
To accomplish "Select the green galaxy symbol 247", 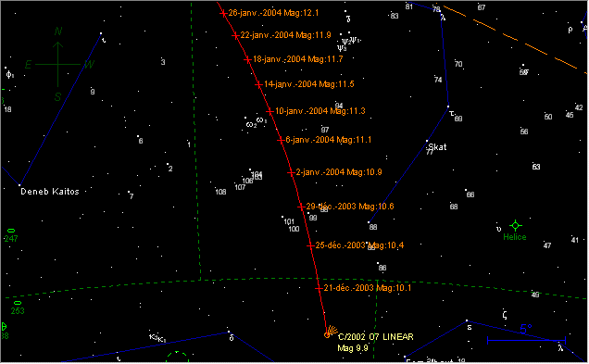I will pyautogui.click(x=11, y=231).
